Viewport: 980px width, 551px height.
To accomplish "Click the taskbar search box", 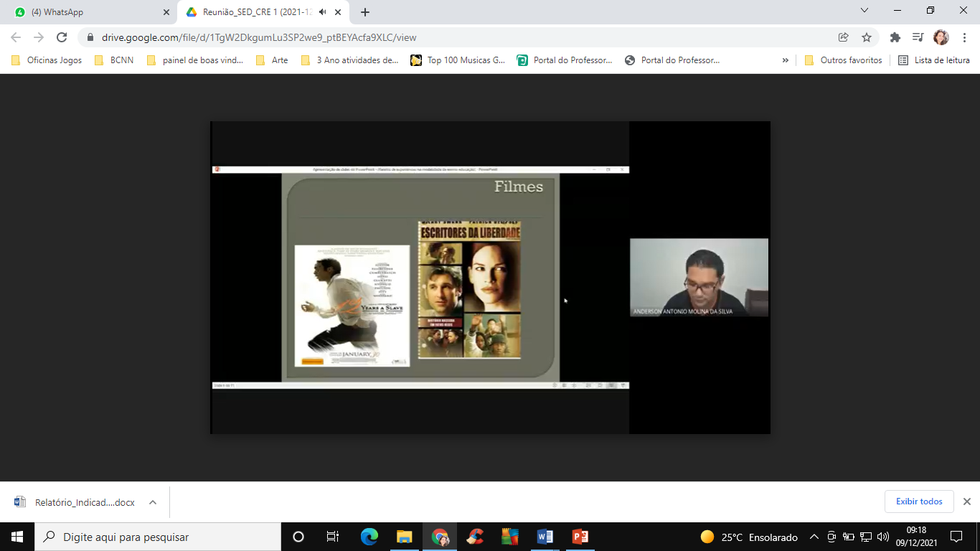I will coord(158,537).
